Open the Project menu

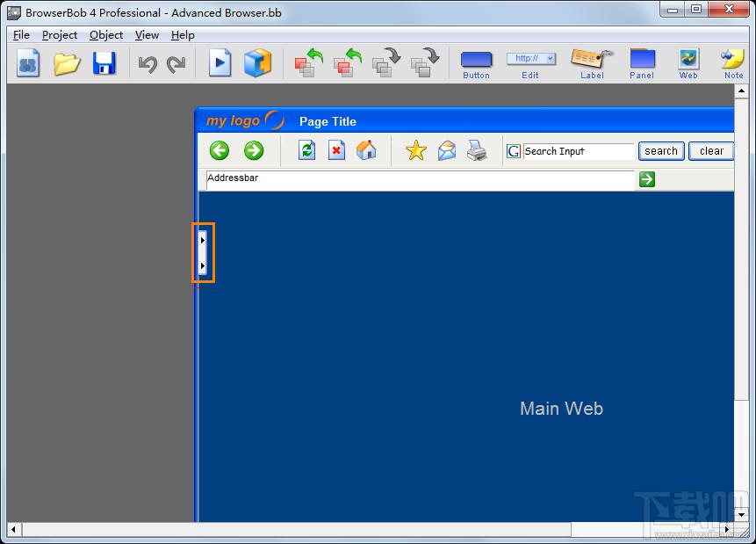coord(60,35)
